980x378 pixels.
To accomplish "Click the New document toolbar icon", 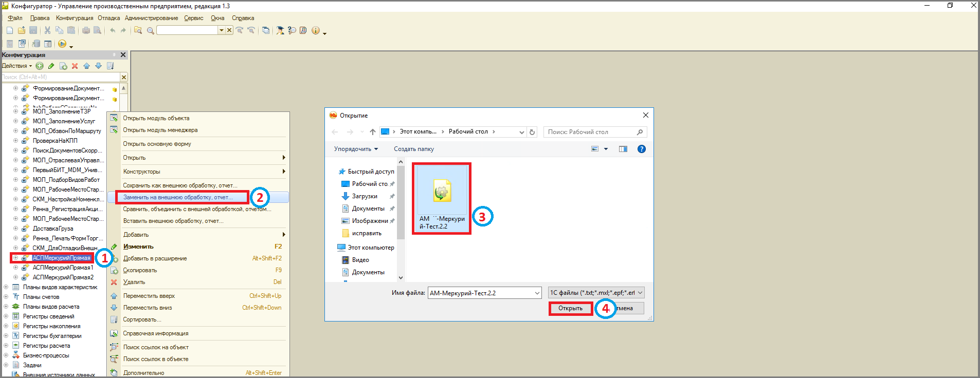I will point(10,30).
